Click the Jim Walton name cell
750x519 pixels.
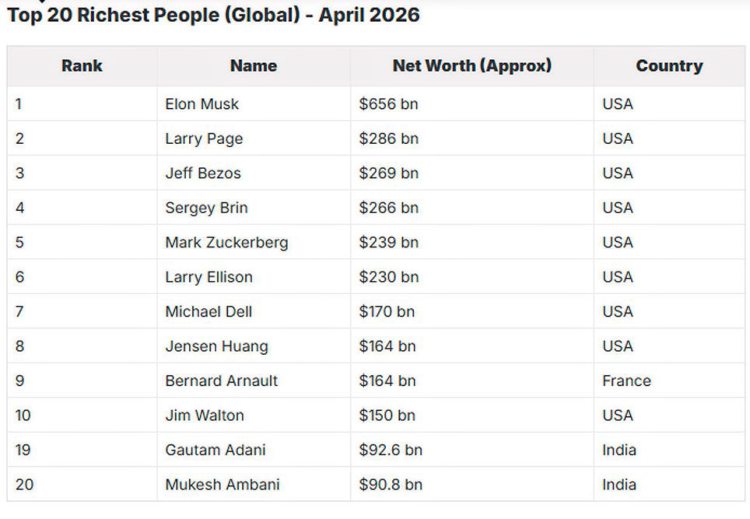[204, 415]
